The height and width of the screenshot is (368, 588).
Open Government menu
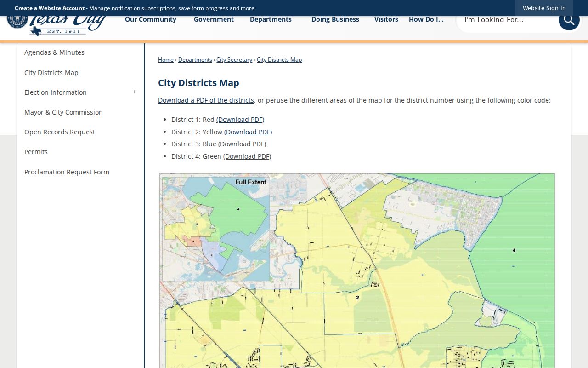click(214, 19)
